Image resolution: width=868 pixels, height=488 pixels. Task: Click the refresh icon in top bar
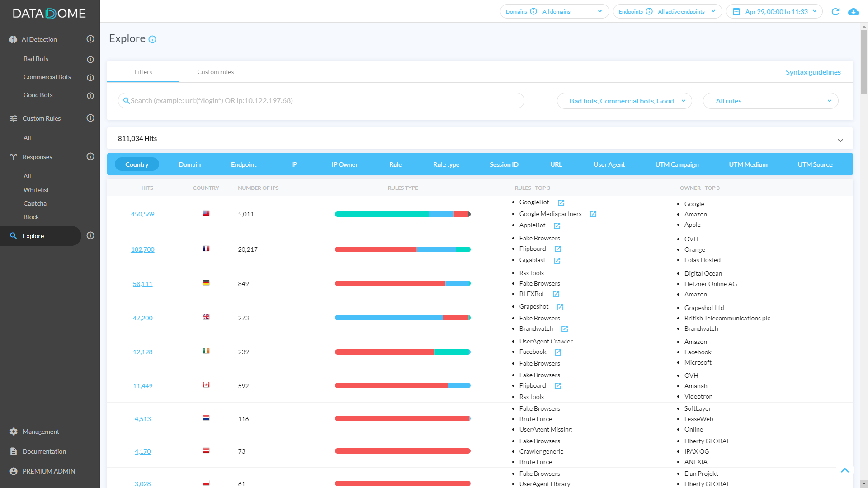(835, 12)
